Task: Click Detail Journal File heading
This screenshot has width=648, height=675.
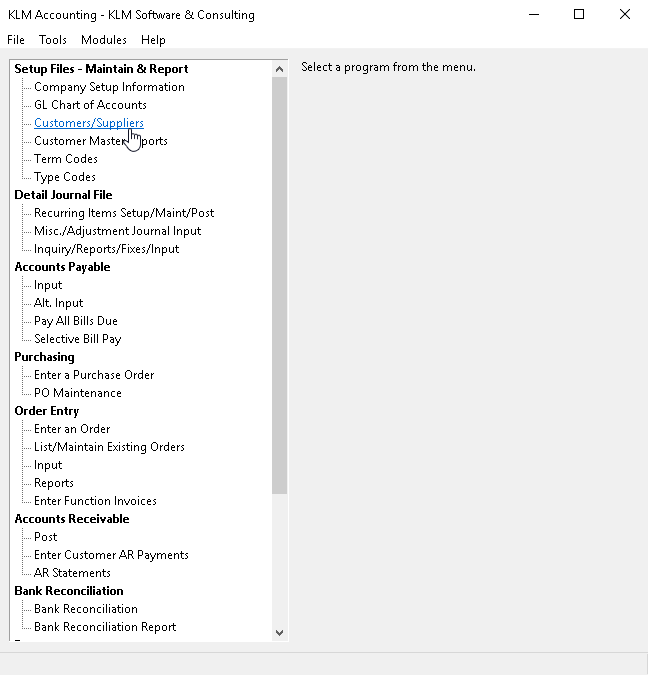Action: [63, 195]
